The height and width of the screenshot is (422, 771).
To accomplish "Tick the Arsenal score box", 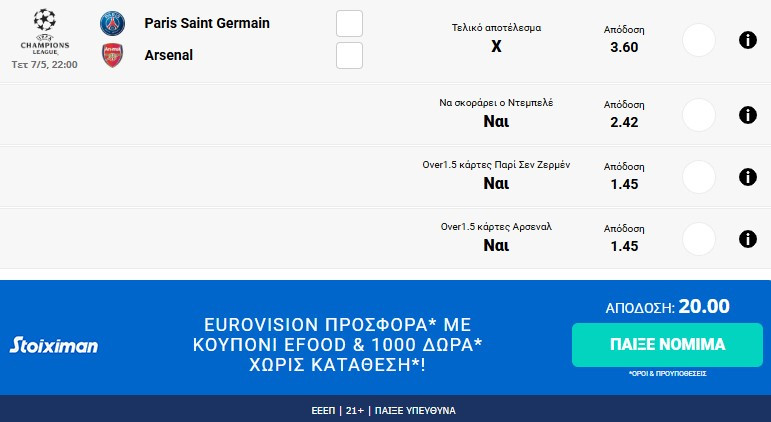I will point(349,55).
